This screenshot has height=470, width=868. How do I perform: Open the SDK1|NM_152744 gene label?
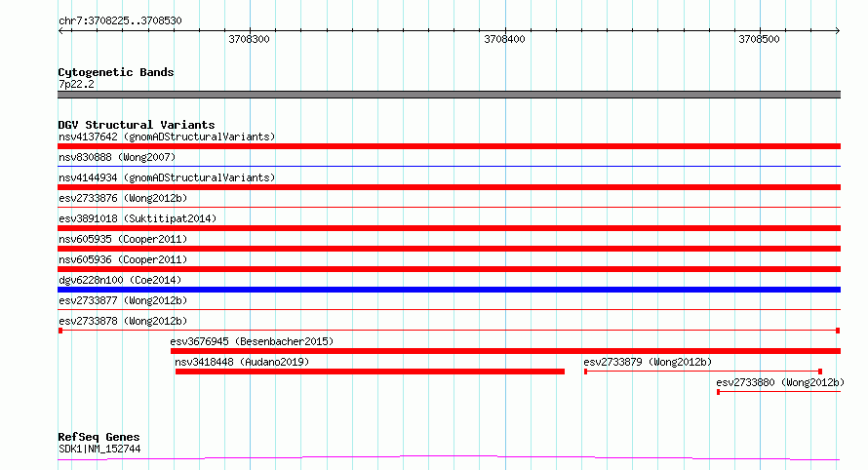[x=99, y=449]
